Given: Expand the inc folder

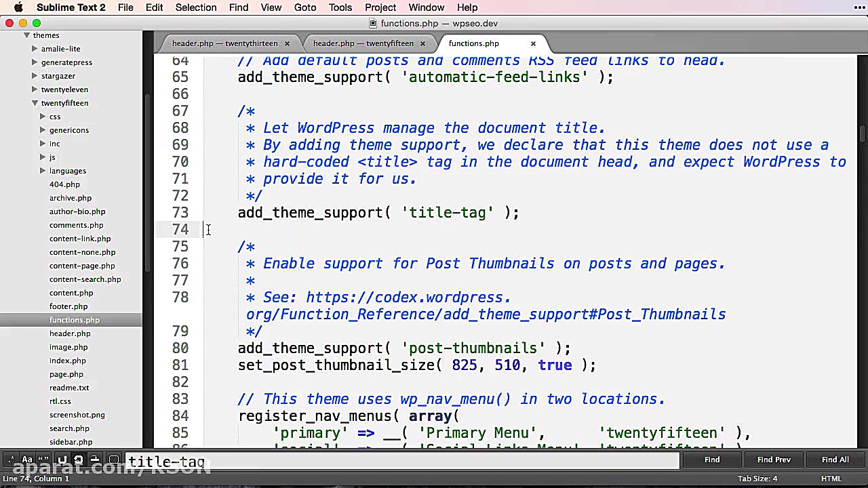Looking at the screenshot, I should pos(43,144).
